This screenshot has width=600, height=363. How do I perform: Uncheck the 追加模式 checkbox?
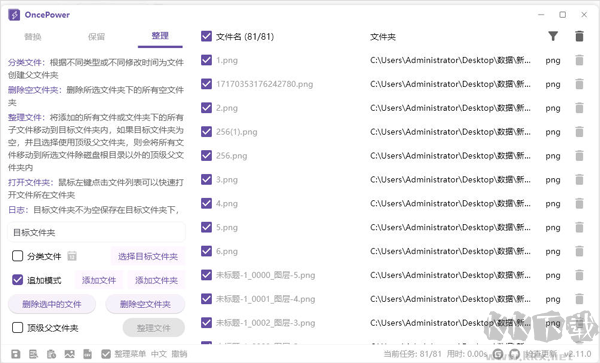click(18, 280)
